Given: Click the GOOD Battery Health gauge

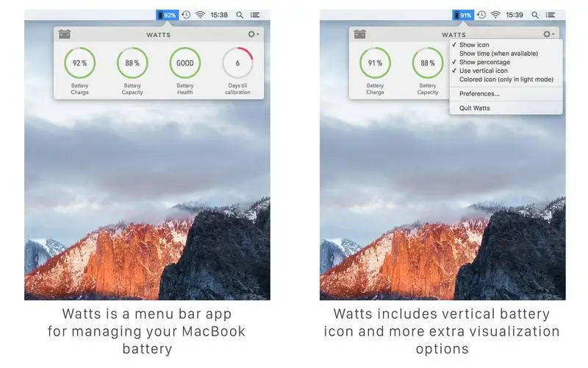Looking at the screenshot, I should (x=185, y=63).
